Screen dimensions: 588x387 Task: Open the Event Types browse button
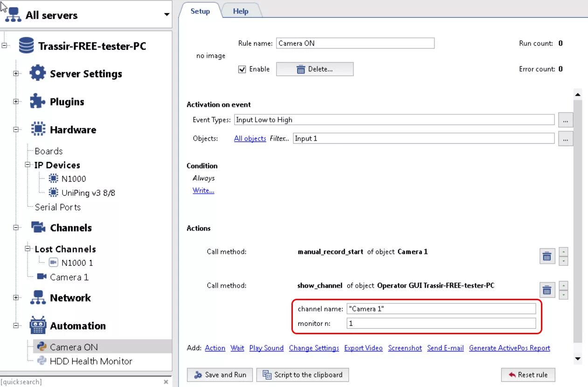[565, 120]
